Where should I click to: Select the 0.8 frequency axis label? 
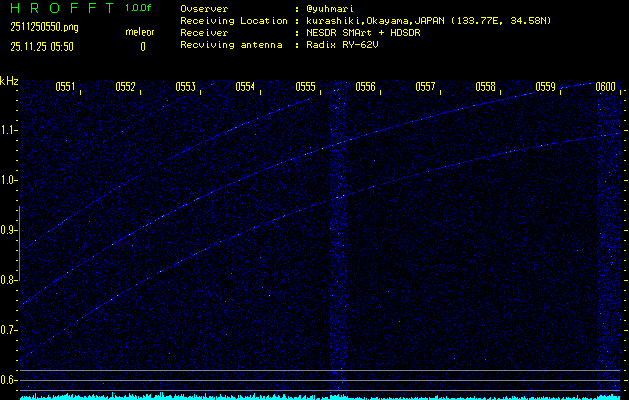coord(9,280)
